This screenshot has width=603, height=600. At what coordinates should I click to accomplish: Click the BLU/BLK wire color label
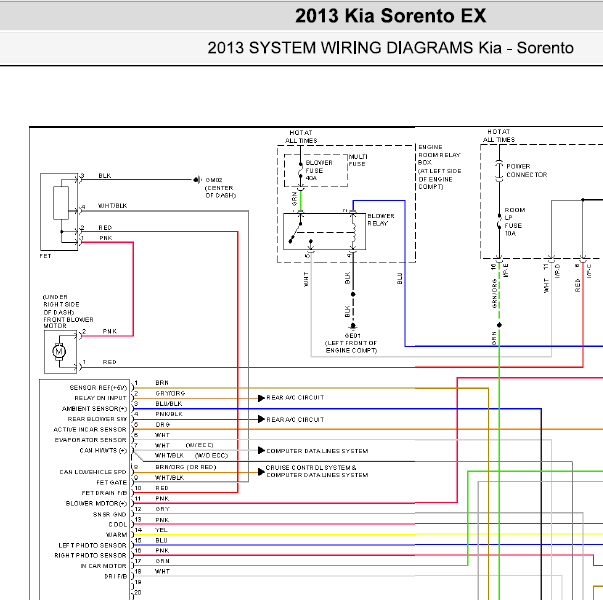(x=169, y=403)
